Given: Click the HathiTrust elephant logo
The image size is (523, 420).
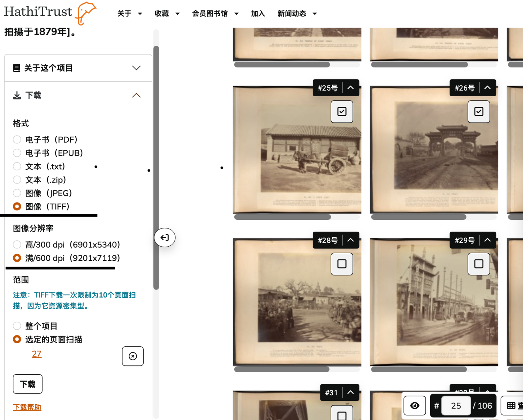Looking at the screenshot, I should click(85, 13).
